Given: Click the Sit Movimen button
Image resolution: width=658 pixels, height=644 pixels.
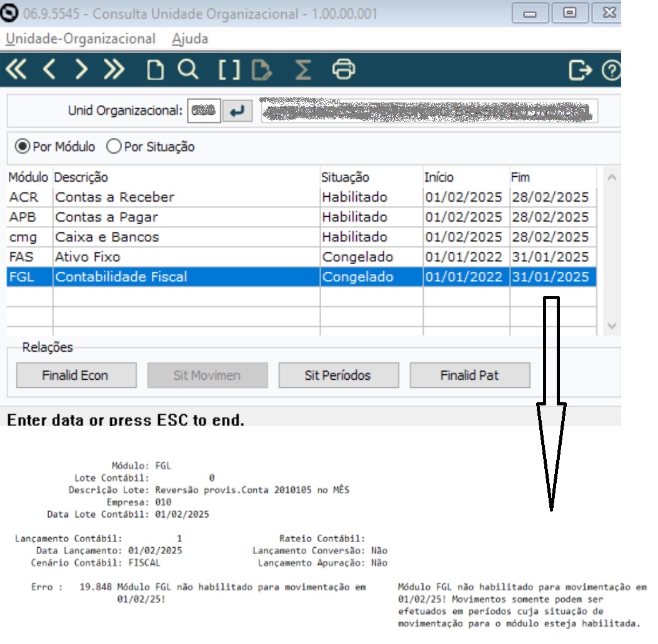Looking at the screenshot, I should click(207, 375).
